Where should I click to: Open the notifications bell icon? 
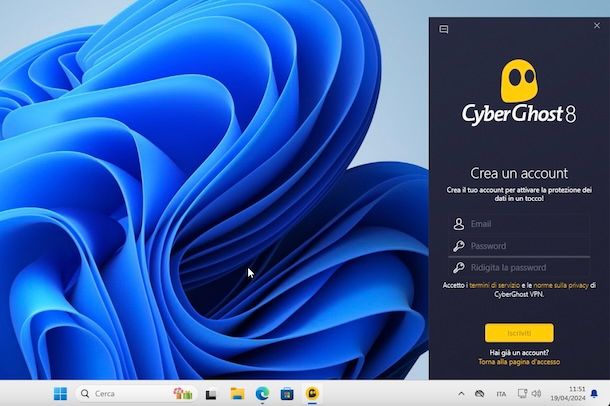(594, 394)
